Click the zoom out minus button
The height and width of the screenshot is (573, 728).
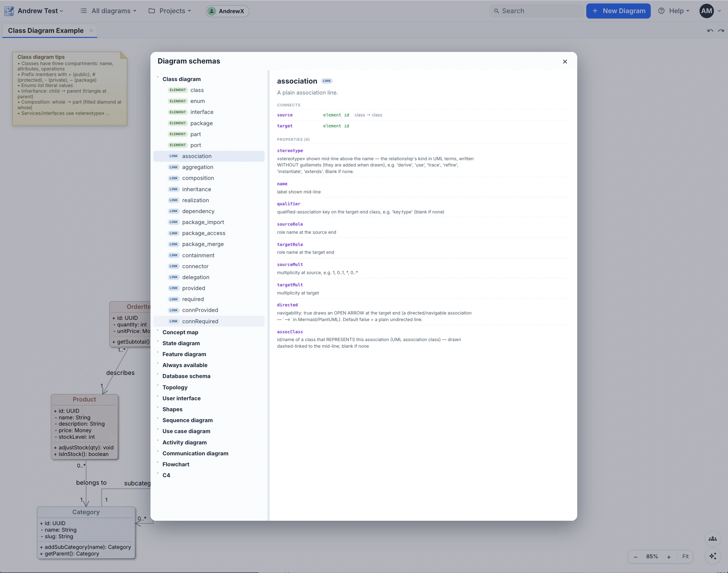635,557
